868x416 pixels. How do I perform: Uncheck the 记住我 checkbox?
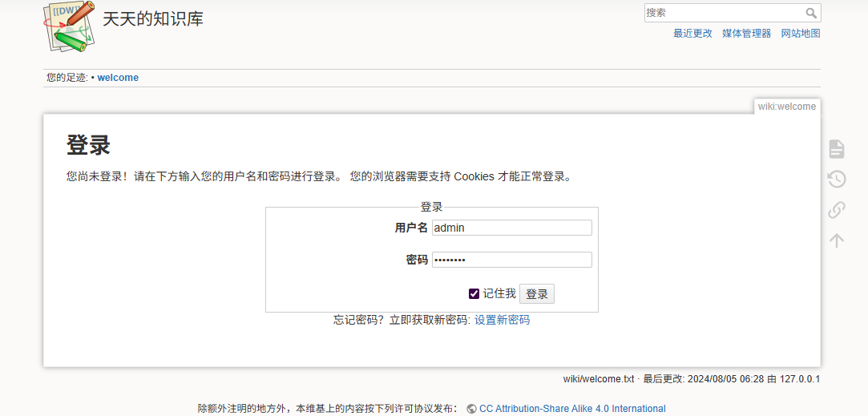click(x=474, y=293)
